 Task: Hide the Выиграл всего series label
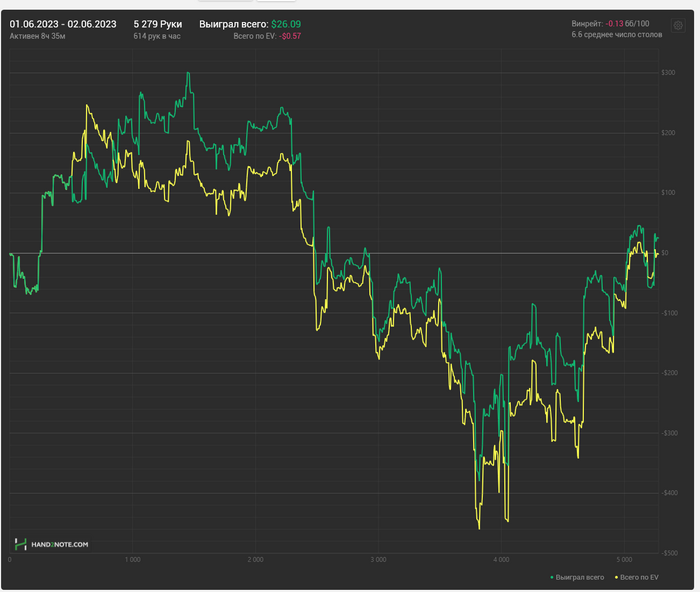[x=579, y=578]
